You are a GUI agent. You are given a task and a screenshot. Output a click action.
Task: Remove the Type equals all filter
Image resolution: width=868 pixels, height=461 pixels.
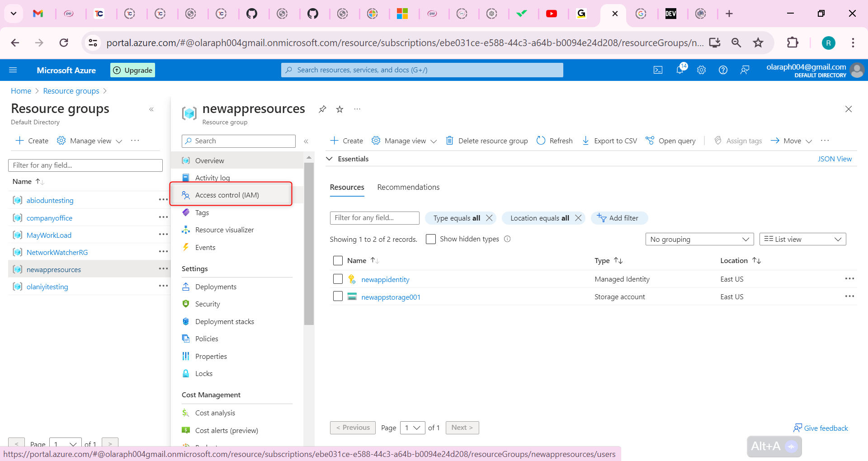coord(489,218)
